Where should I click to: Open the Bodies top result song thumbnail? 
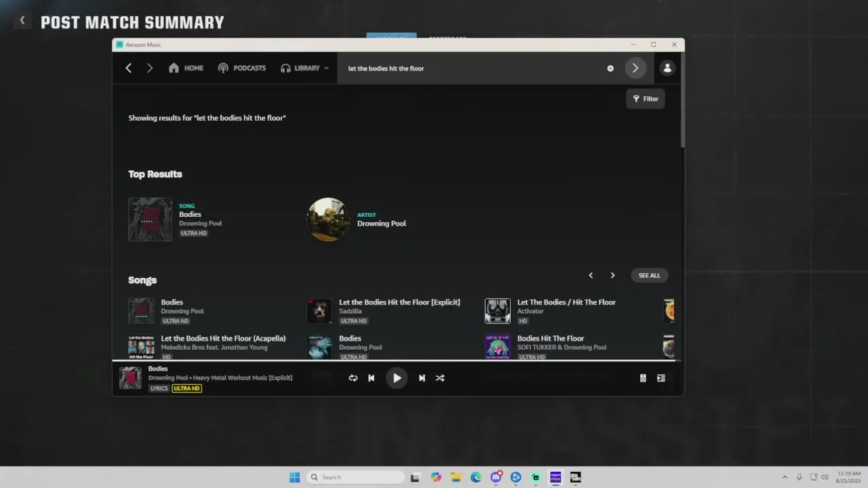coord(150,219)
